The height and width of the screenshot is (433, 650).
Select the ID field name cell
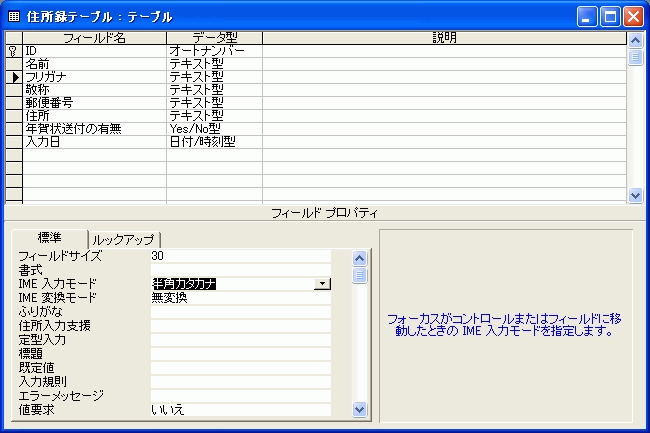95,51
